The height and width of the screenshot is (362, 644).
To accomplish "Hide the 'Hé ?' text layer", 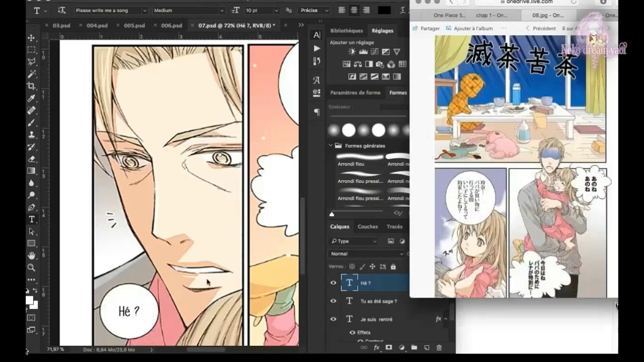I will pos(333,283).
